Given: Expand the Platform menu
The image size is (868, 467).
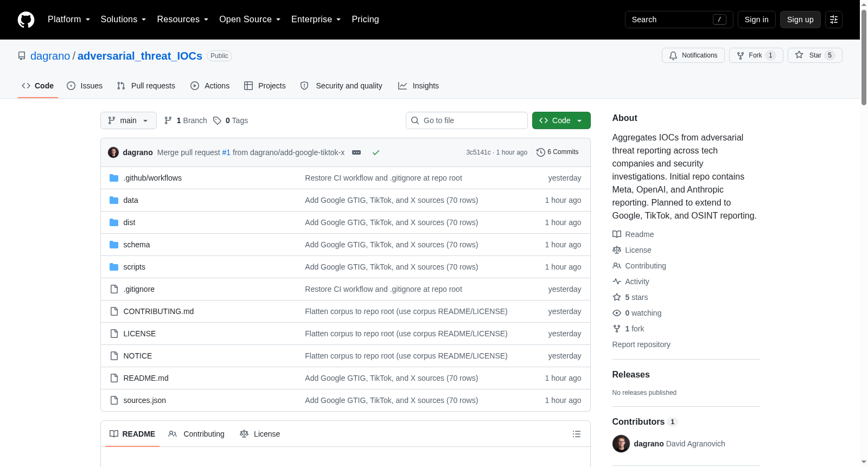Looking at the screenshot, I should [69, 20].
